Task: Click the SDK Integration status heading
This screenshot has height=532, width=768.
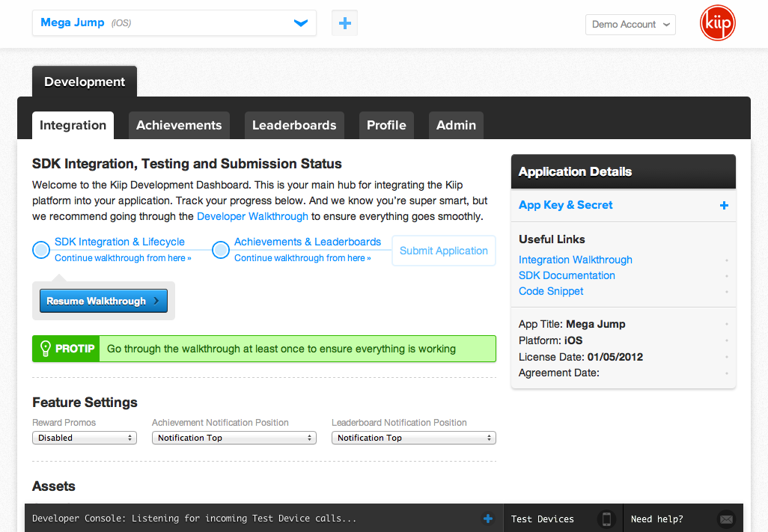Action: tap(187, 164)
